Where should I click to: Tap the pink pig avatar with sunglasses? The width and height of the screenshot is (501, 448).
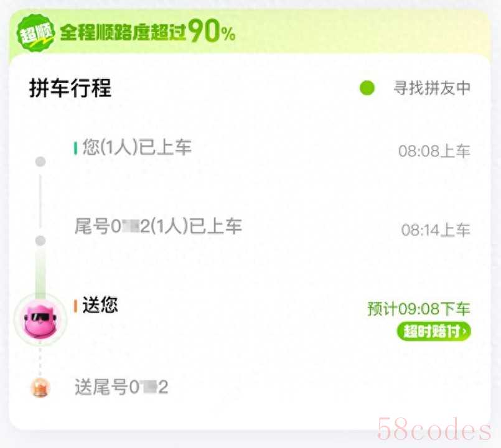(40, 320)
